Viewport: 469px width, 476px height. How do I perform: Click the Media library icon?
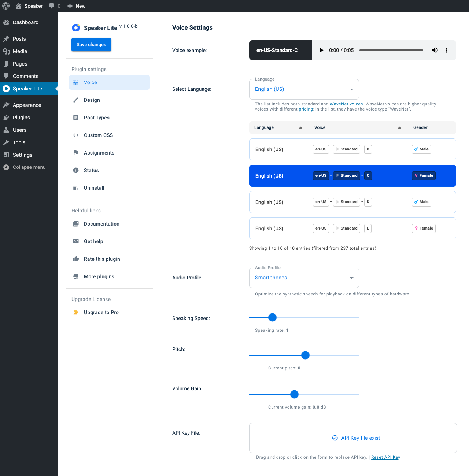[6, 51]
